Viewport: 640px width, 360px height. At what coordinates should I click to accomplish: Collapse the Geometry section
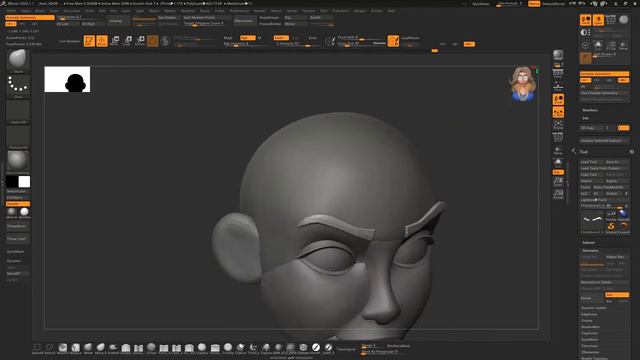click(x=590, y=251)
